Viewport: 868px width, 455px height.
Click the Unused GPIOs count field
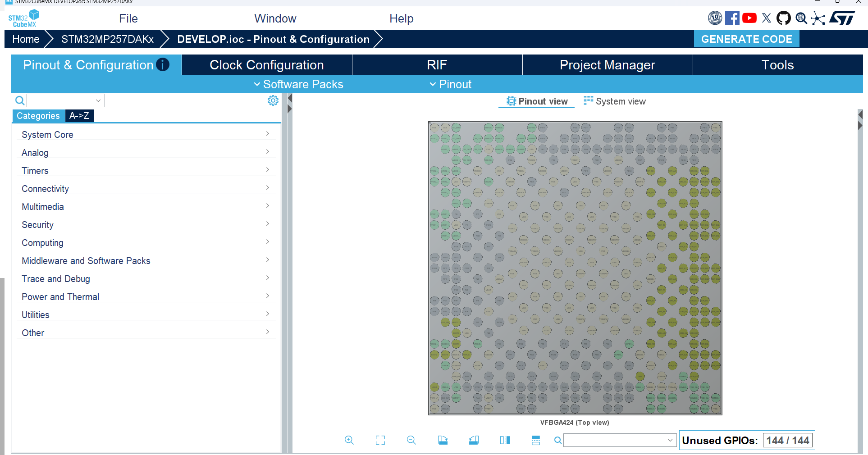(x=788, y=441)
